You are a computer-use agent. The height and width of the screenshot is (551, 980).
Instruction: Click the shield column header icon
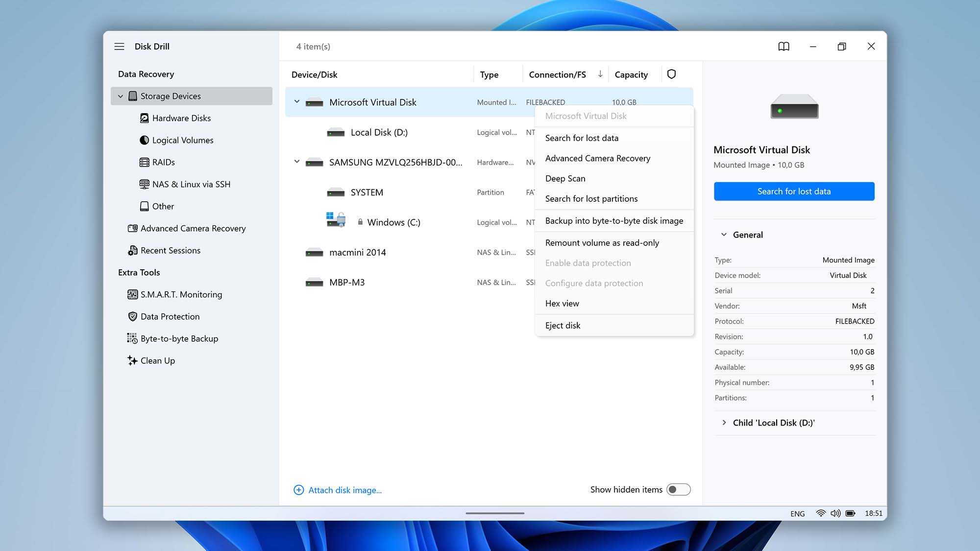pos(672,74)
